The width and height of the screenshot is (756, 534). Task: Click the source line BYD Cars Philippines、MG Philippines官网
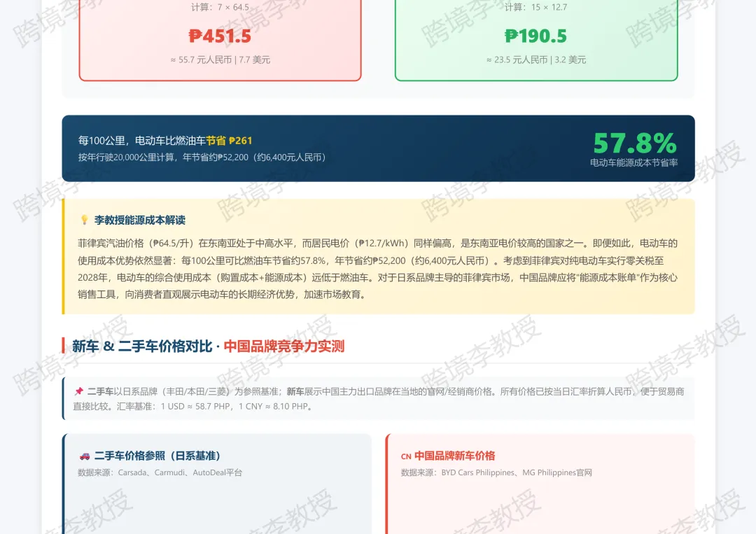496,473
